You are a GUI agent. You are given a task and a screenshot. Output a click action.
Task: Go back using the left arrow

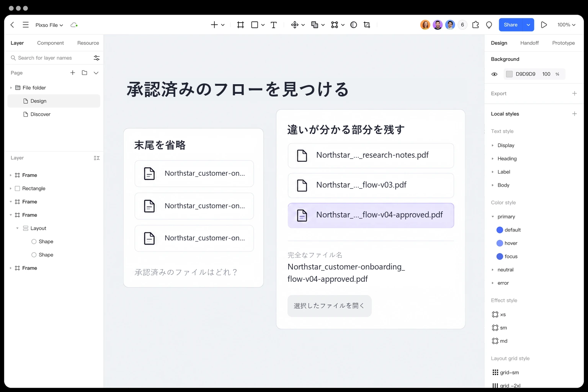(12, 25)
